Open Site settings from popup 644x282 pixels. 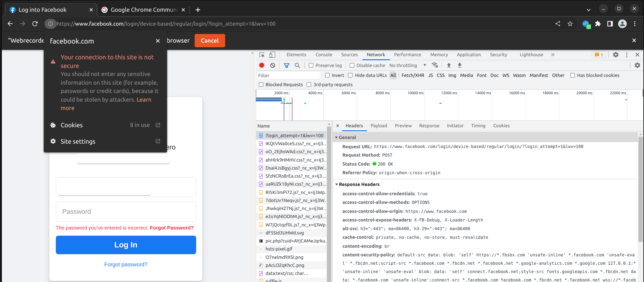click(x=105, y=141)
